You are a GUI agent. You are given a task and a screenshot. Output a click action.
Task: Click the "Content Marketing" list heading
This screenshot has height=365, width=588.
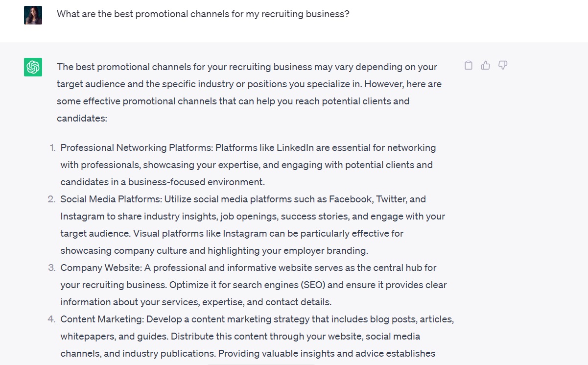(x=101, y=319)
